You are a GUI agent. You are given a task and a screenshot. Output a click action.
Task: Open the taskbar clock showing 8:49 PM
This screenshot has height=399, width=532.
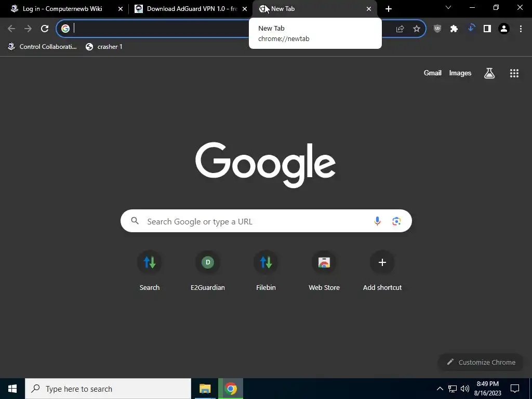coord(487,389)
